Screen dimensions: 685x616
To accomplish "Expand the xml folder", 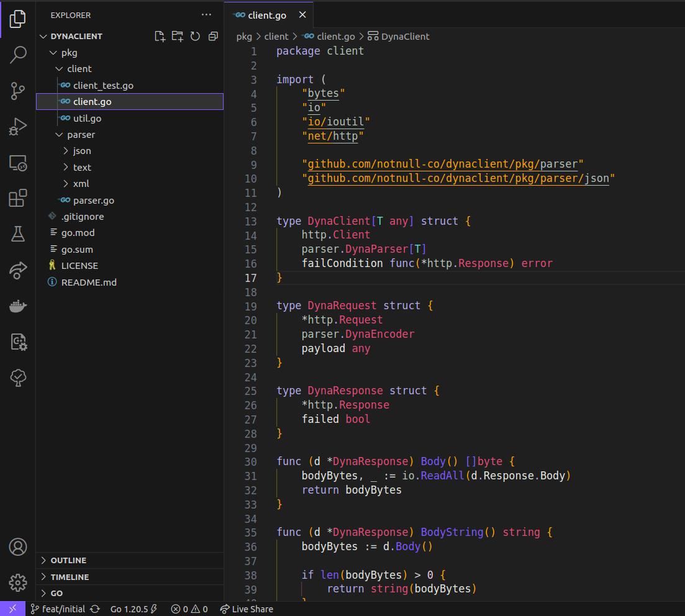I will [x=81, y=183].
